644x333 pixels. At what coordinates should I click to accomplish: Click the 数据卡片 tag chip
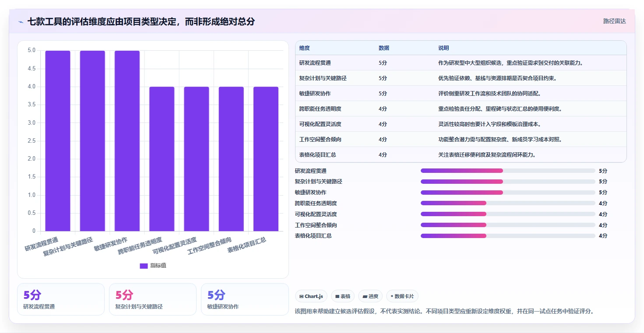pos(402,296)
